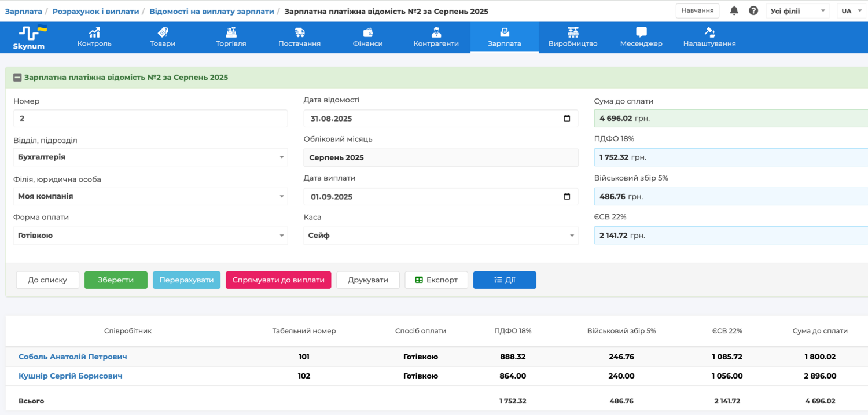This screenshot has height=415, width=868.
Task: Open the Месенджер chat icon
Action: point(641,32)
